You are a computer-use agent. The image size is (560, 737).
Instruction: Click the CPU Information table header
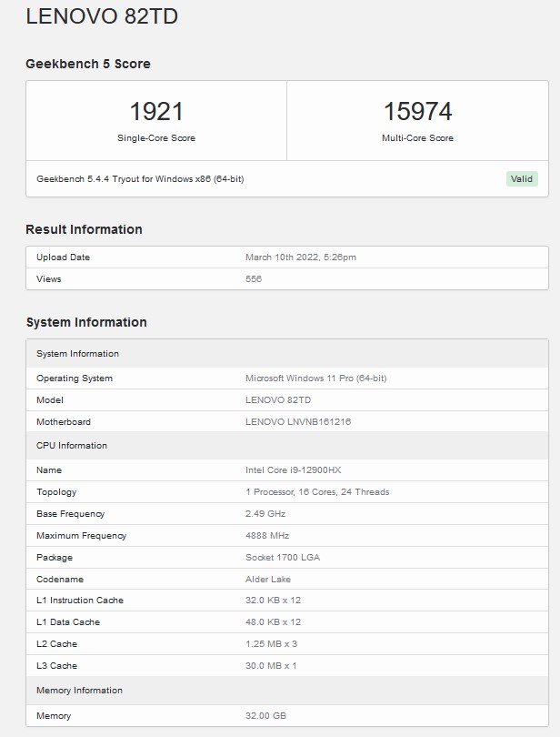coord(287,446)
